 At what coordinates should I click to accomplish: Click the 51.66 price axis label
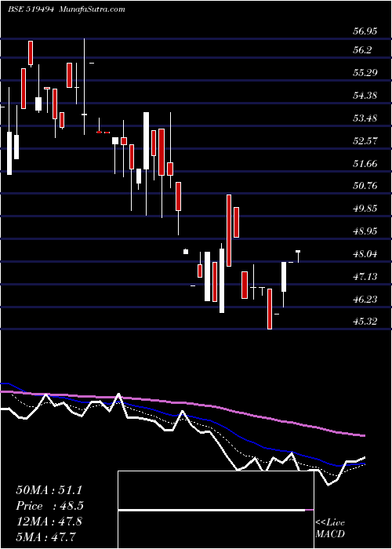click(x=365, y=163)
